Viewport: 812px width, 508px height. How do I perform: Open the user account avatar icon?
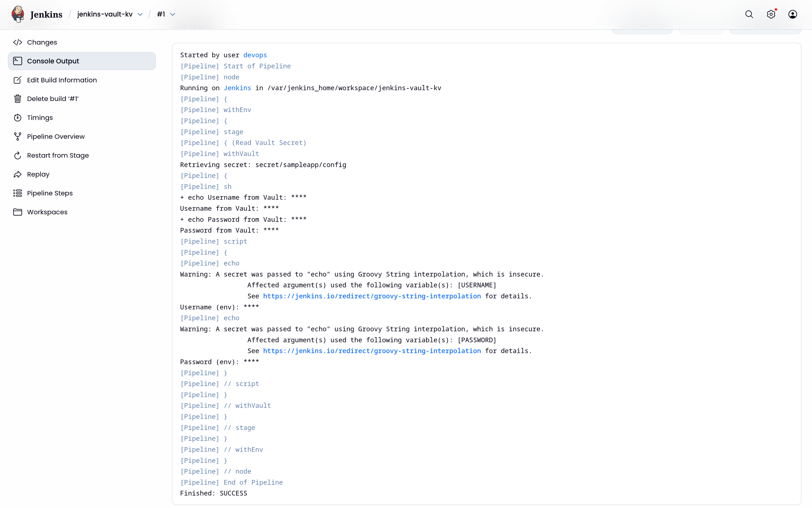(793, 14)
